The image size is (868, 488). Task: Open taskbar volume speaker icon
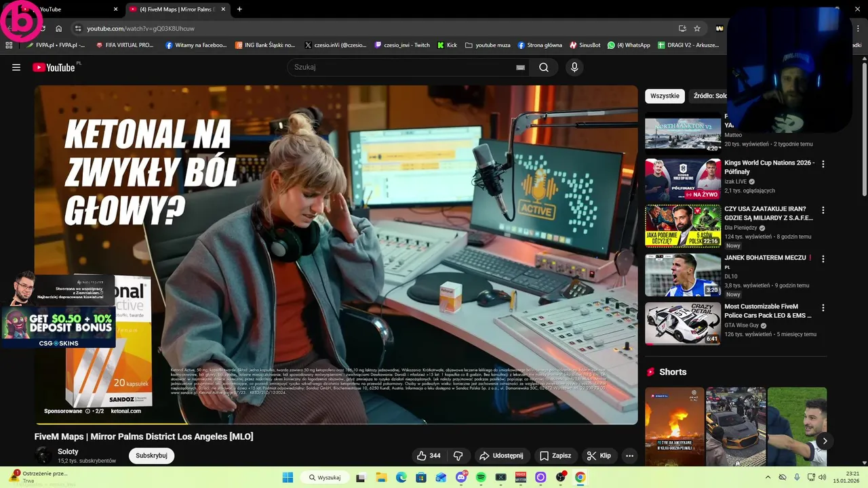pyautogui.click(x=822, y=477)
